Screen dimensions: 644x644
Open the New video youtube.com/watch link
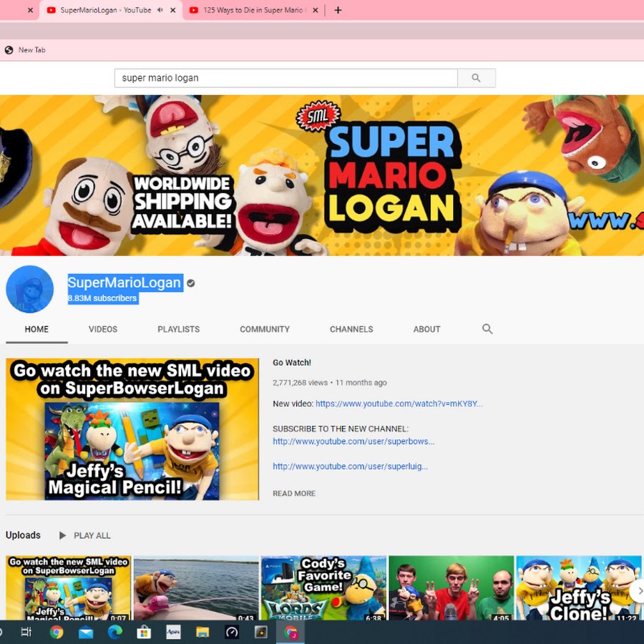point(399,404)
